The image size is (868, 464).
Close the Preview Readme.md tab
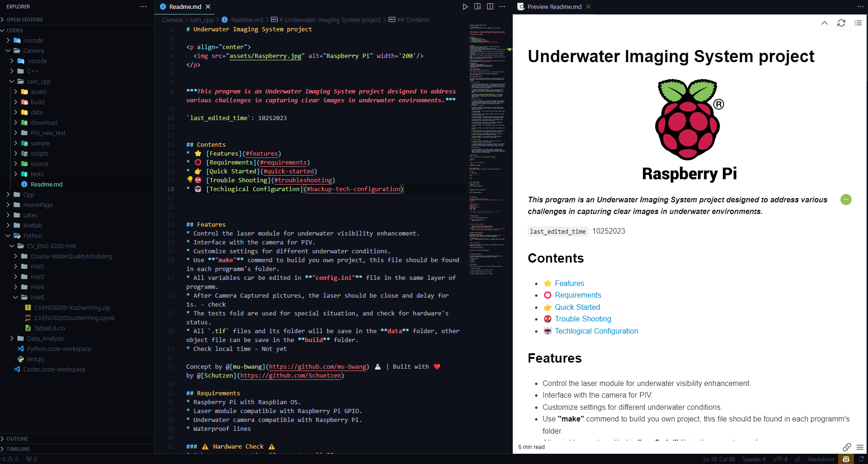coord(588,7)
